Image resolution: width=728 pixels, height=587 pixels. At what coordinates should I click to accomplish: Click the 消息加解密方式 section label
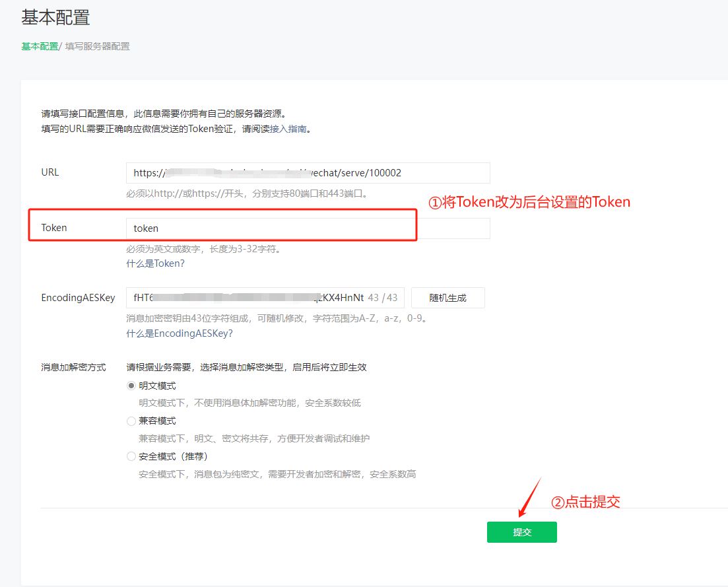[x=73, y=367]
